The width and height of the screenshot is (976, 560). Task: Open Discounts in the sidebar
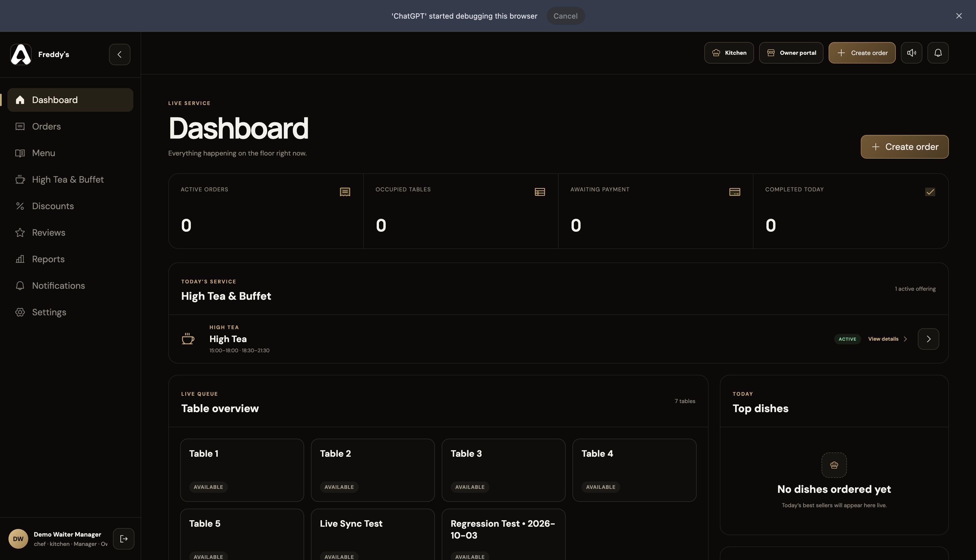[x=70, y=206]
